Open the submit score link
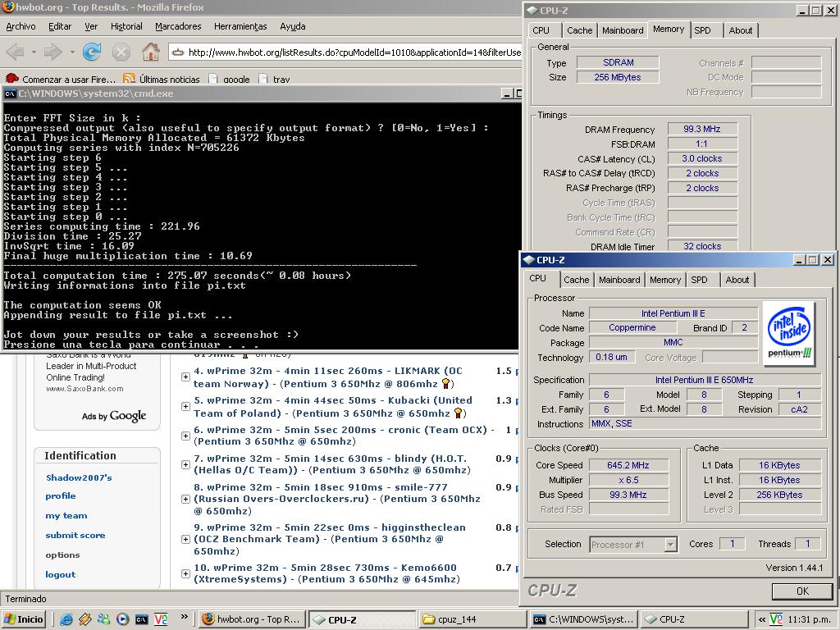This screenshot has height=630, width=840. pyautogui.click(x=75, y=535)
